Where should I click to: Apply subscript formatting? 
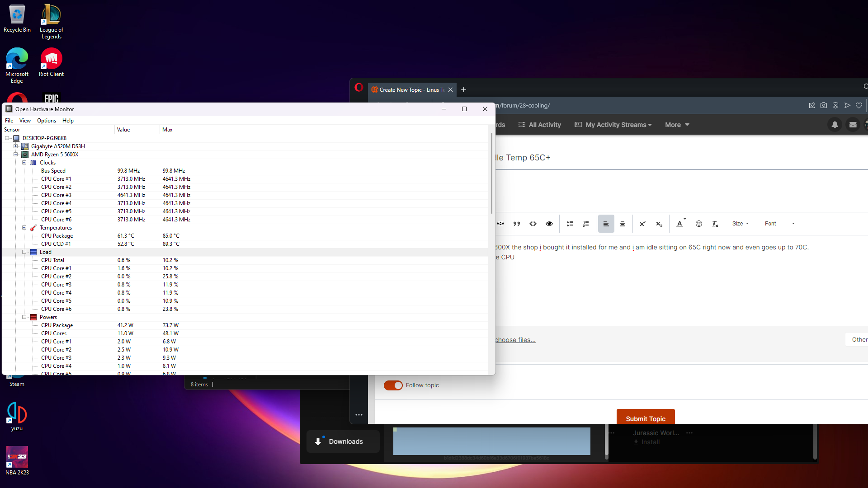(x=659, y=224)
